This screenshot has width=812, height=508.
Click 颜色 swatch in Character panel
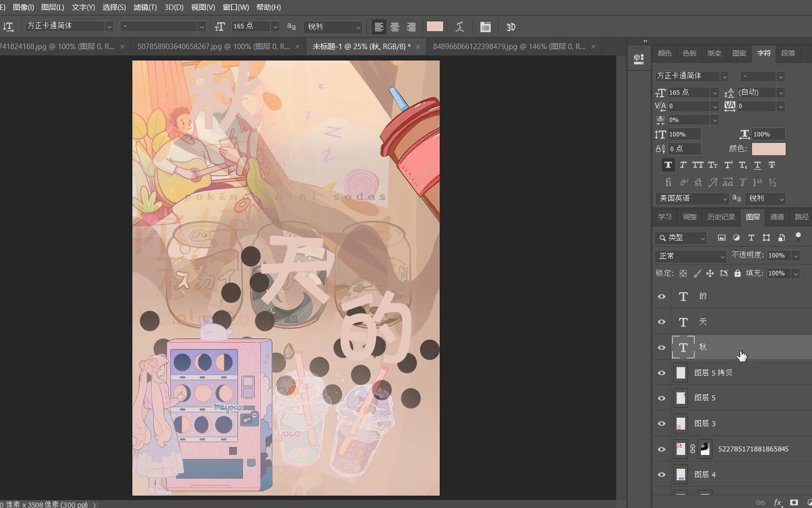pyautogui.click(x=768, y=149)
